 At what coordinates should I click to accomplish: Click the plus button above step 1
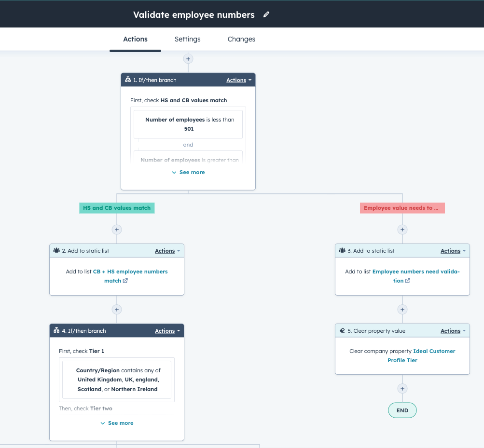[x=188, y=58]
